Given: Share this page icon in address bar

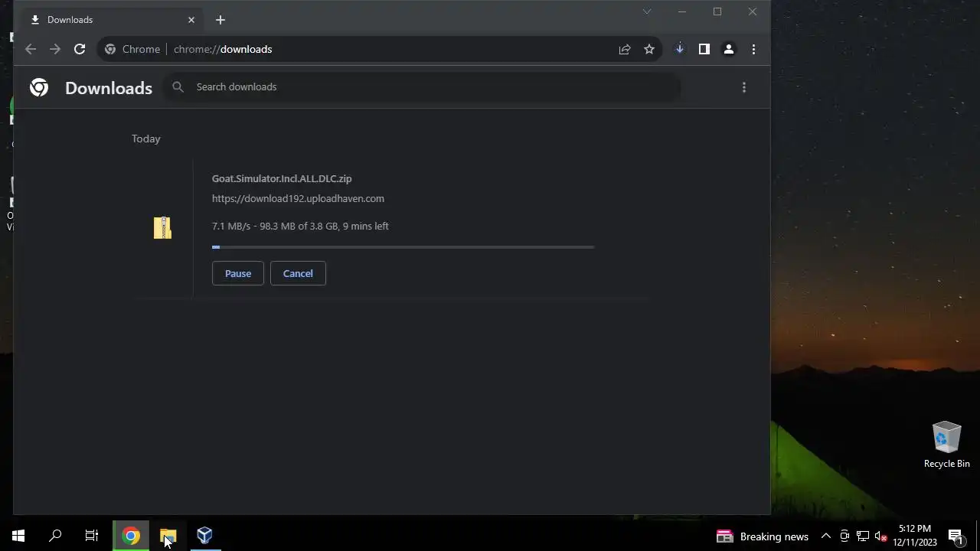Looking at the screenshot, I should point(625,49).
